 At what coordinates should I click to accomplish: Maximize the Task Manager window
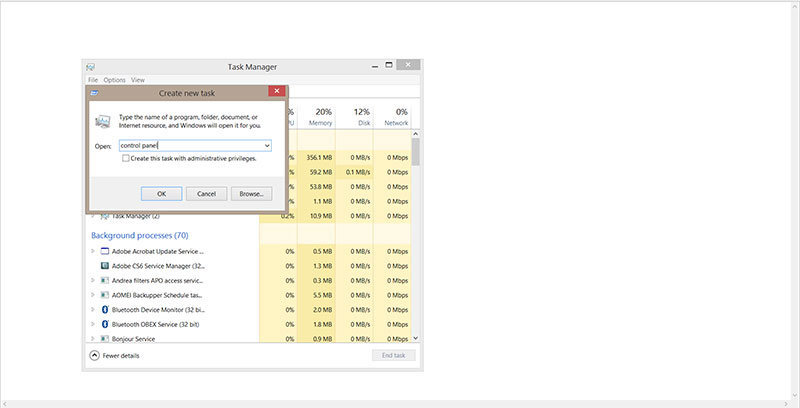click(x=389, y=65)
